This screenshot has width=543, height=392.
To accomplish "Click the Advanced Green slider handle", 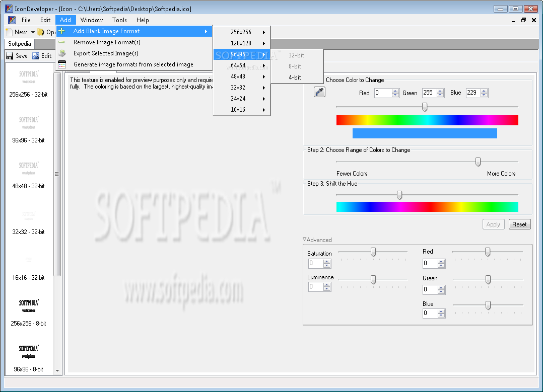I will [488, 279].
